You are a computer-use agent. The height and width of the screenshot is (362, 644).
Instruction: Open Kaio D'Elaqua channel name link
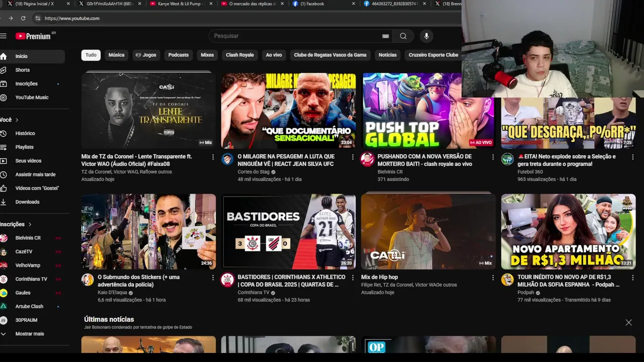coord(112,293)
